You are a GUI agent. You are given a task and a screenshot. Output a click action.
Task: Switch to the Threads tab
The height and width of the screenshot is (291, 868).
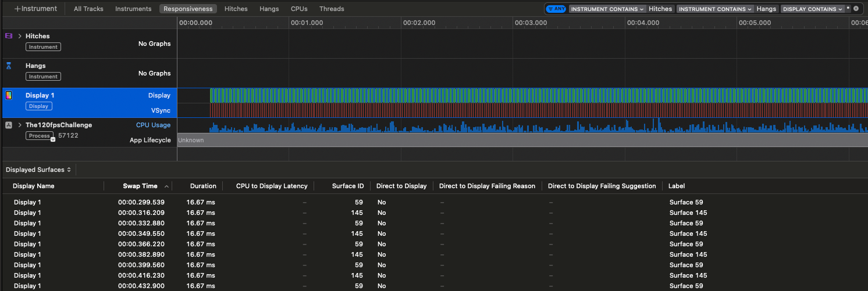(x=332, y=9)
